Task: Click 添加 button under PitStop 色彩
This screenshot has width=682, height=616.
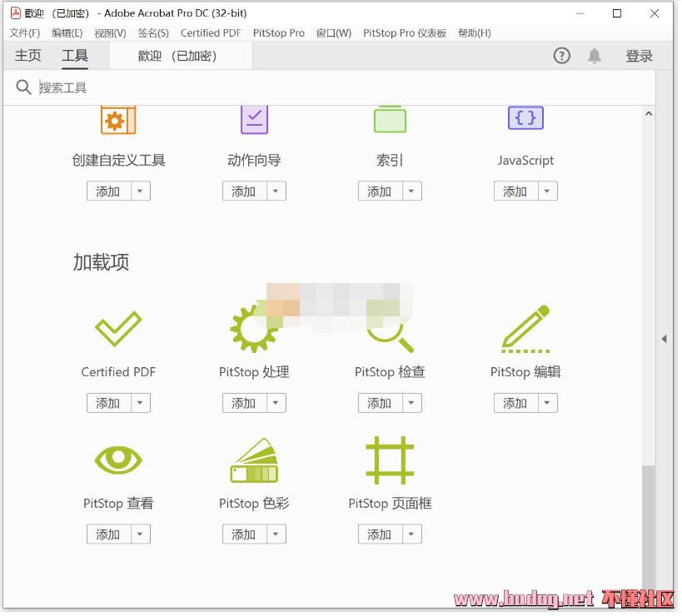Action: tap(245, 534)
